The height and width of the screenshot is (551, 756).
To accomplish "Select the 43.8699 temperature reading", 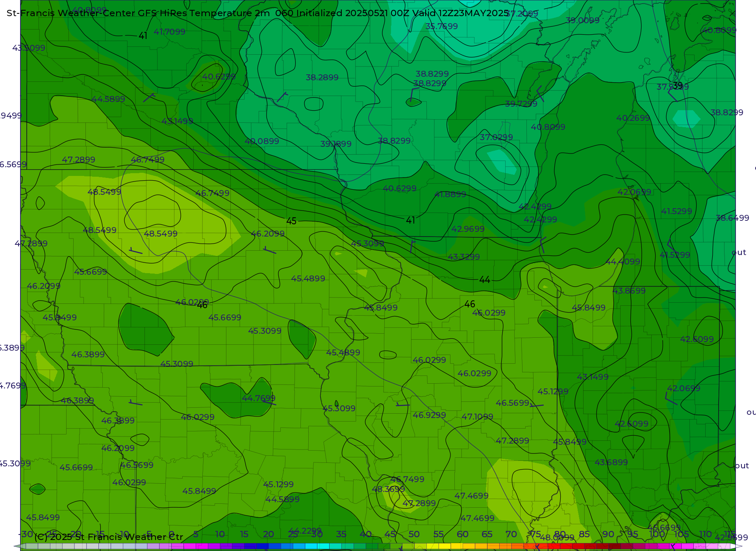I will pyautogui.click(x=629, y=291).
